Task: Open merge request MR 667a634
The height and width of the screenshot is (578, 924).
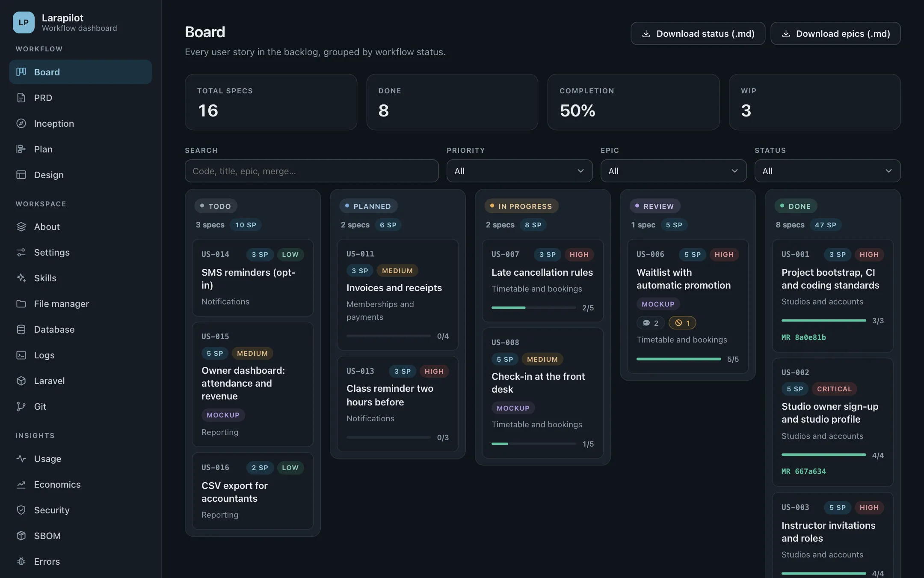Action: point(803,471)
